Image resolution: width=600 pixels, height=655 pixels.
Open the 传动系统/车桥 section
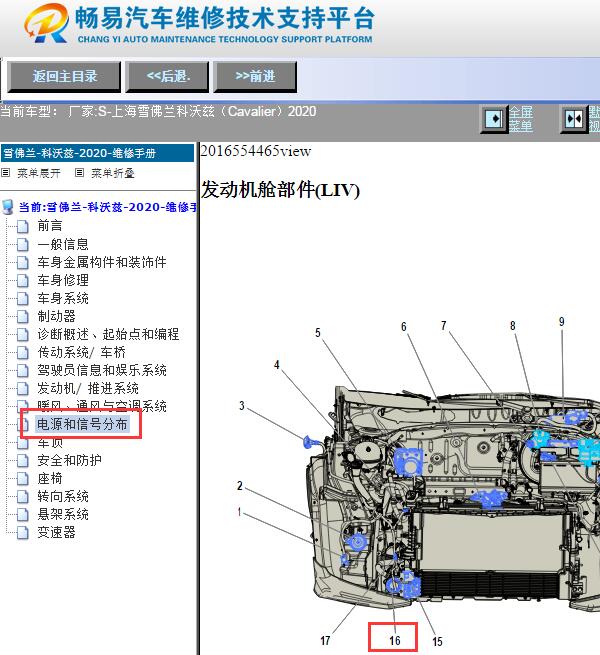(81, 352)
